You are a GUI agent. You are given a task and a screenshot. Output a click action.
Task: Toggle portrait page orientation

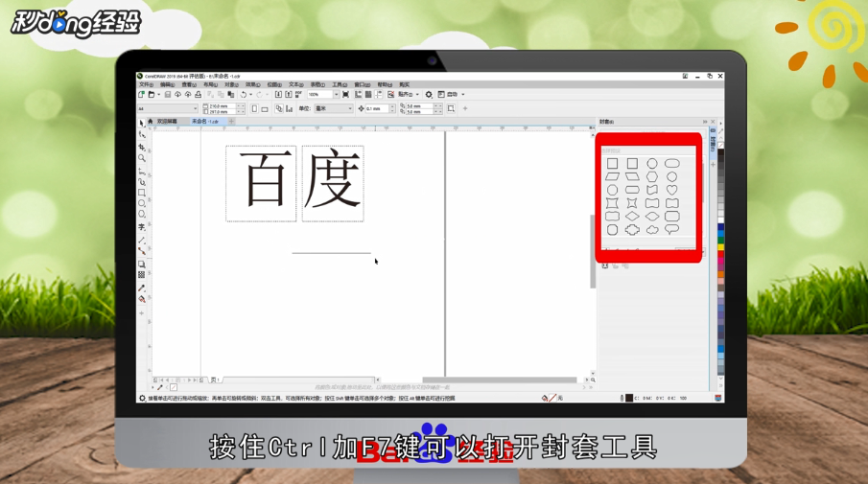coord(254,109)
